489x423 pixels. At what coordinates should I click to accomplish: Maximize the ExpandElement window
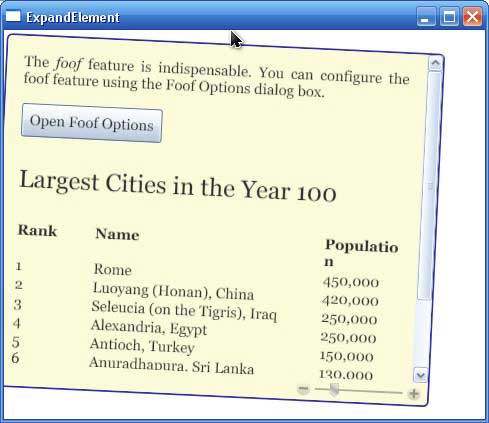[449, 16]
